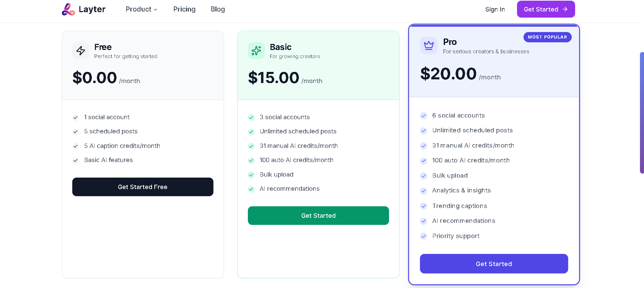Image resolution: width=644 pixels, height=288 pixels.
Task: Open the Product navigation chevron
Action: (155, 9)
